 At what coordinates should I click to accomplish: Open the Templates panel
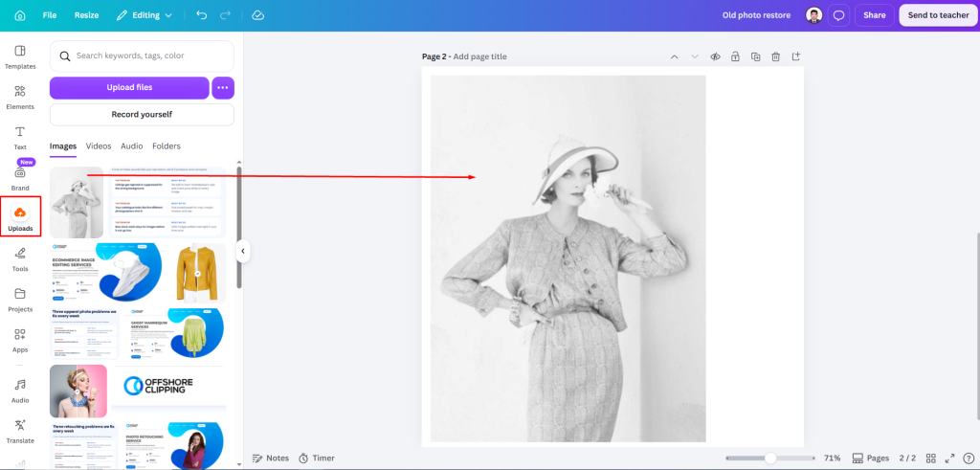click(20, 56)
